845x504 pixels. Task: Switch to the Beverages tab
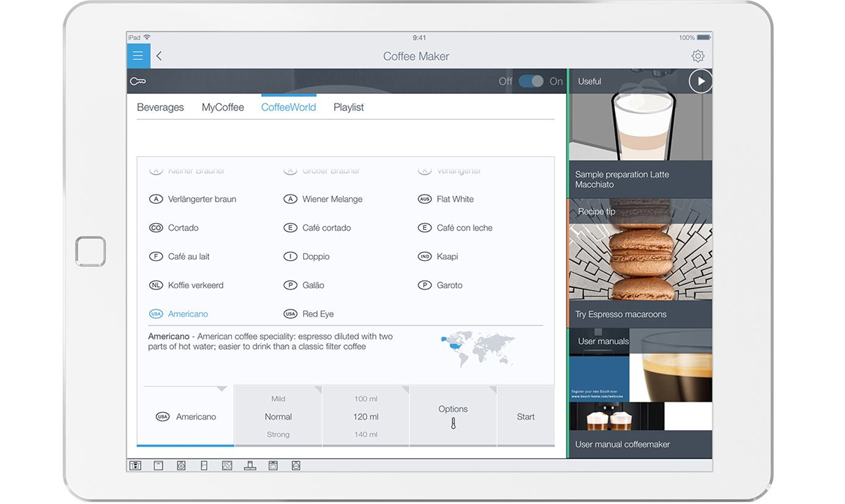tap(160, 107)
